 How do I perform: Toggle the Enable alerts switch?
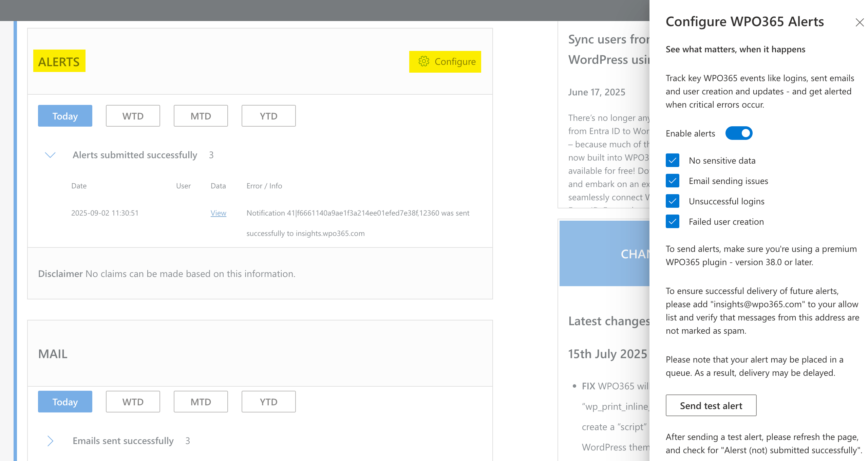pyautogui.click(x=739, y=133)
